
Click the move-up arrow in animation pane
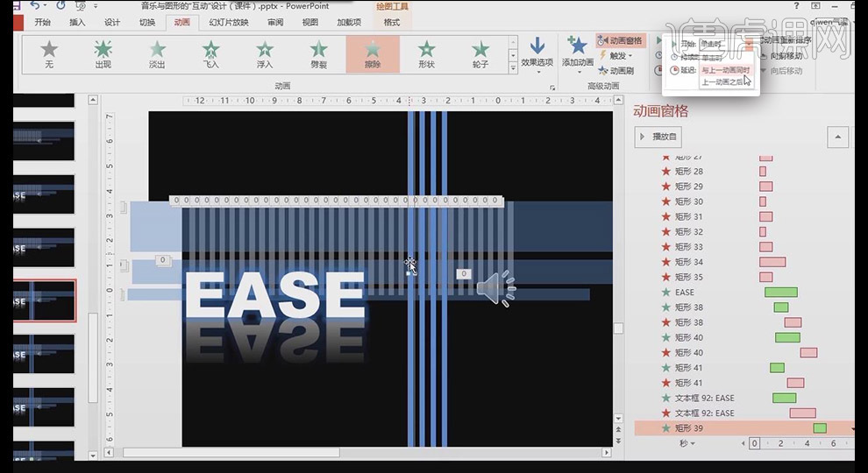click(837, 137)
